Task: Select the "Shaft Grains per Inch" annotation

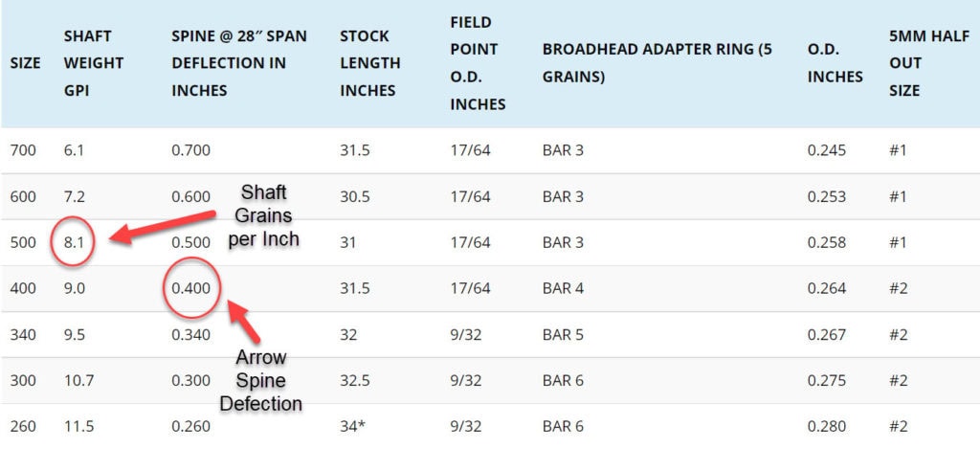Action: [264, 216]
